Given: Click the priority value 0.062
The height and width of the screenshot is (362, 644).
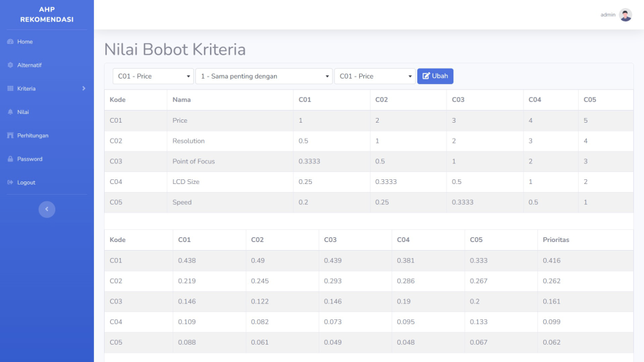Looking at the screenshot, I should (551, 342).
